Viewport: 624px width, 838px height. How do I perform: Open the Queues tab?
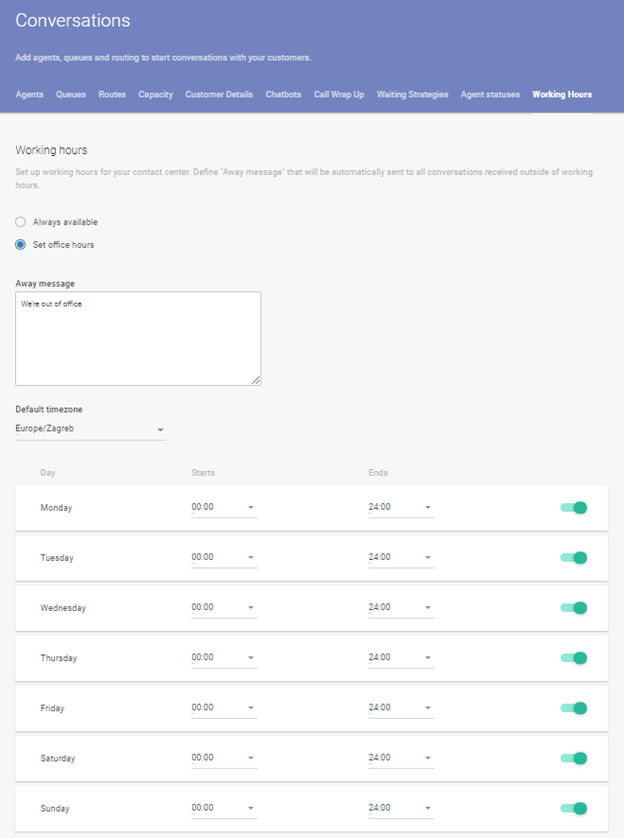click(71, 95)
